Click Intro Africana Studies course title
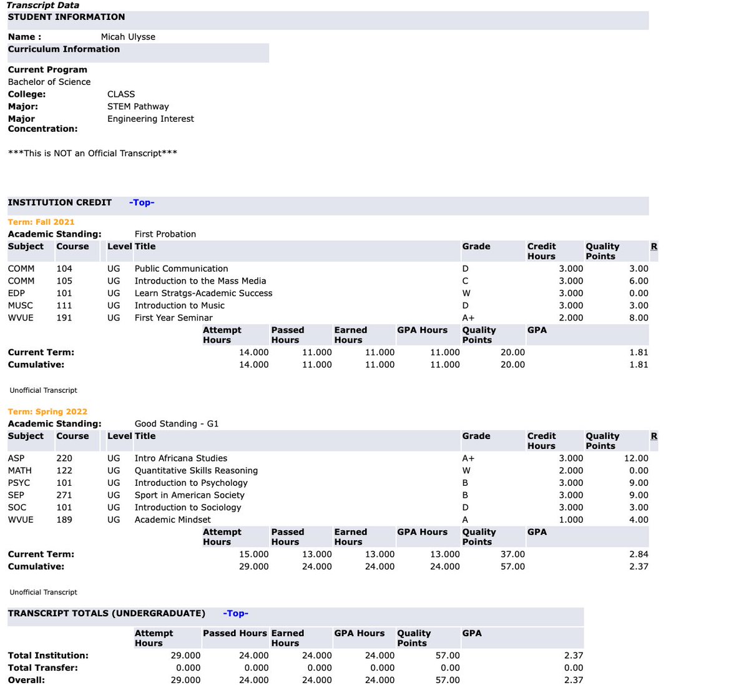749x700 pixels. (x=181, y=458)
